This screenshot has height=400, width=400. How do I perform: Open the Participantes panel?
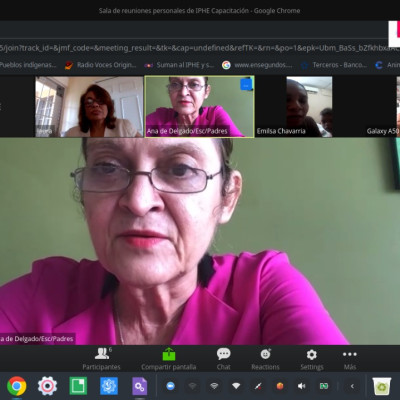click(101, 359)
